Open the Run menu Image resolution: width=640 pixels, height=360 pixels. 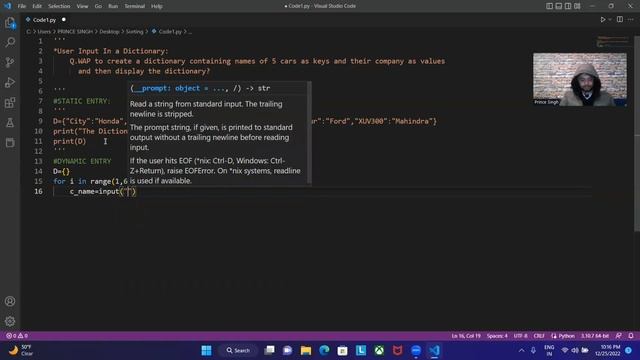(113, 6)
